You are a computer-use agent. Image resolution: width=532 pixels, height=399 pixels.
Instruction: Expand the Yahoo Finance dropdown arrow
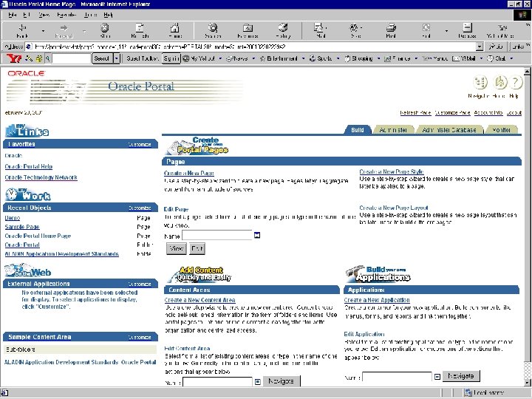416,58
